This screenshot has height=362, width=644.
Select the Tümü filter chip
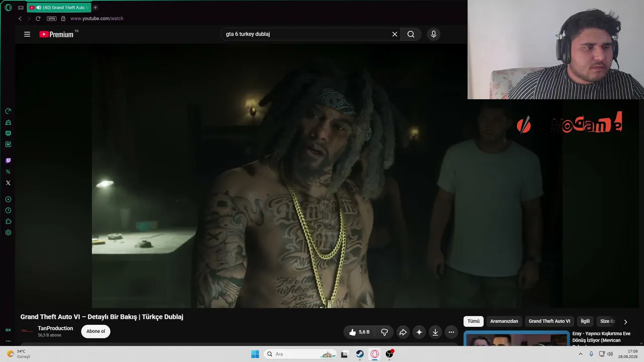pyautogui.click(x=473, y=321)
